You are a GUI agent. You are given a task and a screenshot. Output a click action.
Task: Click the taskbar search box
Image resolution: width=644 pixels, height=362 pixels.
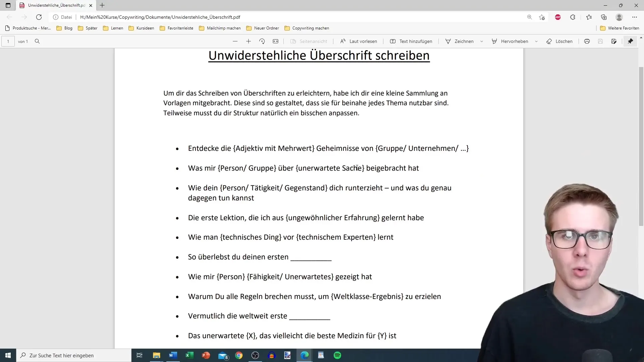[74, 355]
